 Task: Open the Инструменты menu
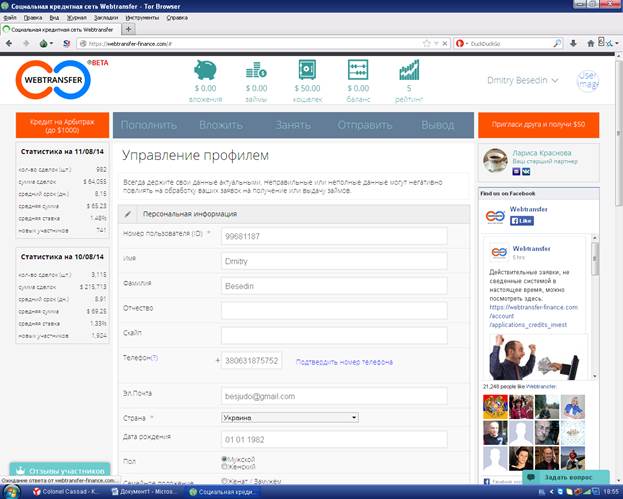[x=142, y=18]
